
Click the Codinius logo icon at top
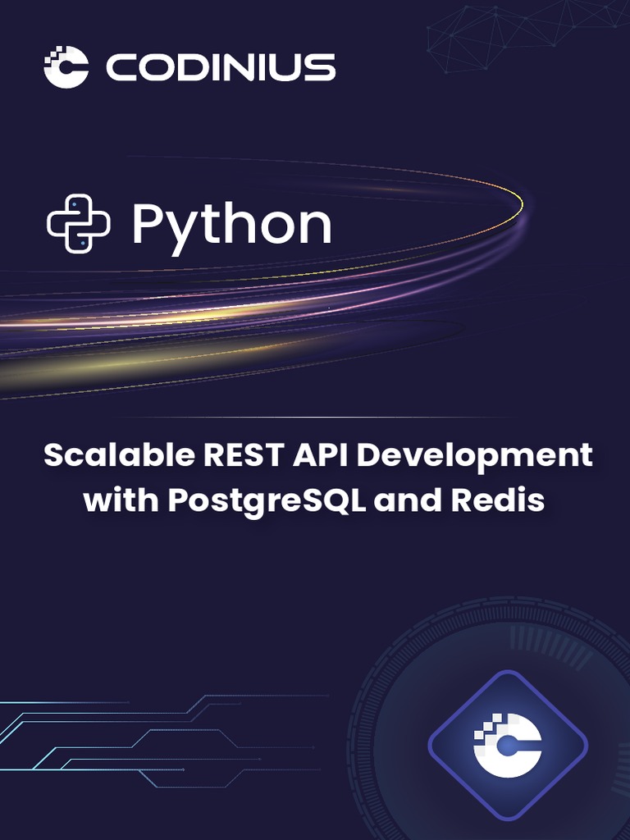point(66,67)
